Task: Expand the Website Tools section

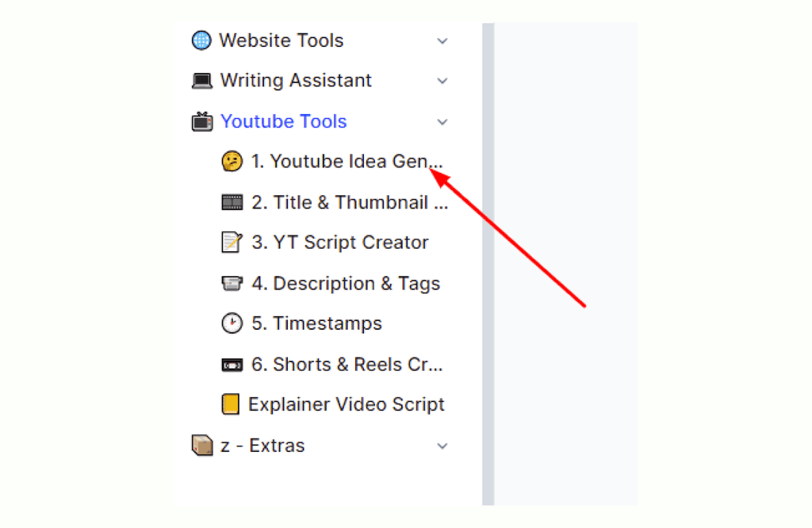Action: (442, 40)
